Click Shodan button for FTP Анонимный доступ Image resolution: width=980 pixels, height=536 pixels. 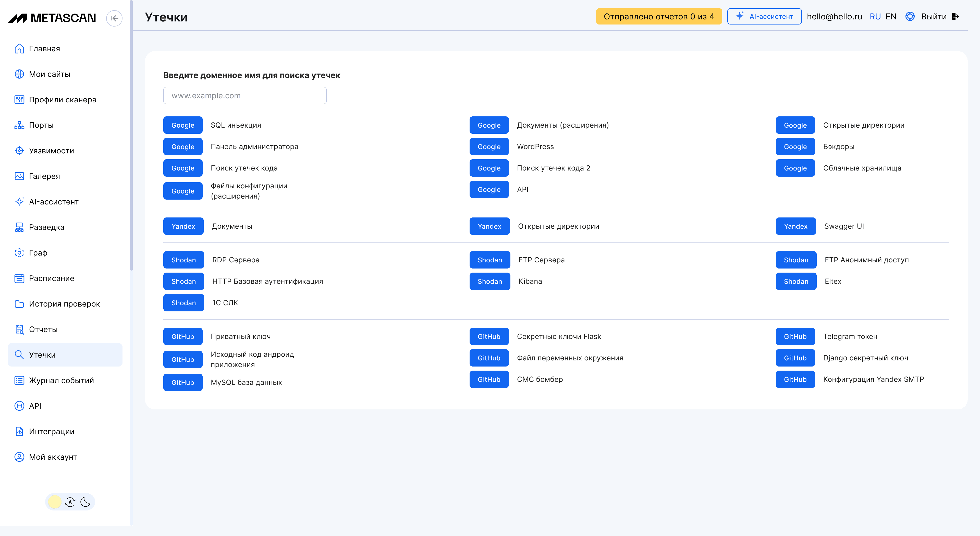796,260
